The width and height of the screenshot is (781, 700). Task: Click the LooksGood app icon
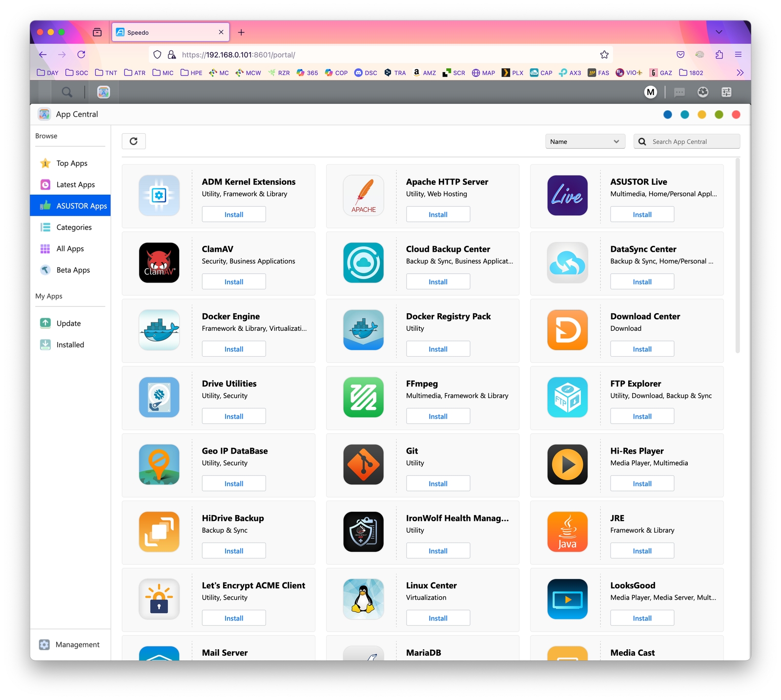pyautogui.click(x=568, y=600)
